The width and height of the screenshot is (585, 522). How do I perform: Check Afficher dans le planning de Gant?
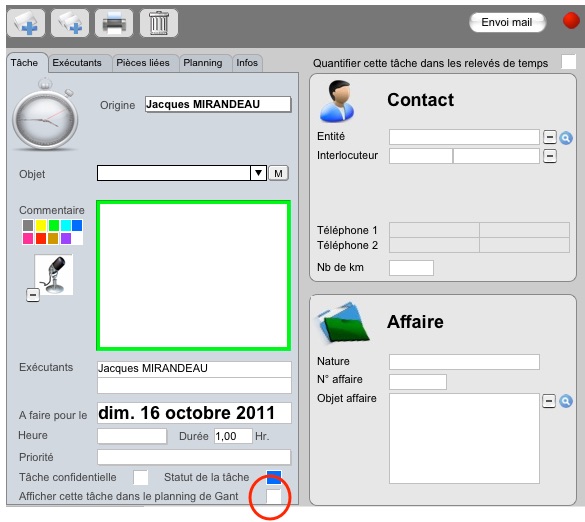(273, 497)
